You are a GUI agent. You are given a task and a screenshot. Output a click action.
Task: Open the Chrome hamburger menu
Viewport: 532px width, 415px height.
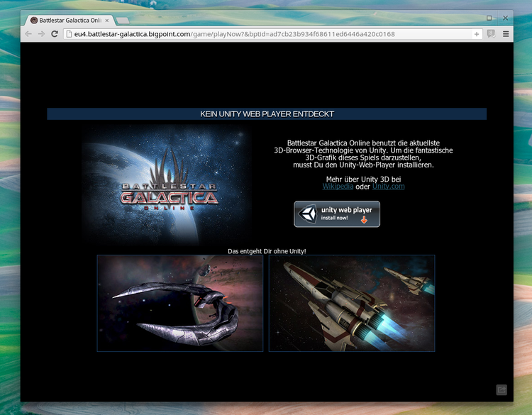point(506,34)
